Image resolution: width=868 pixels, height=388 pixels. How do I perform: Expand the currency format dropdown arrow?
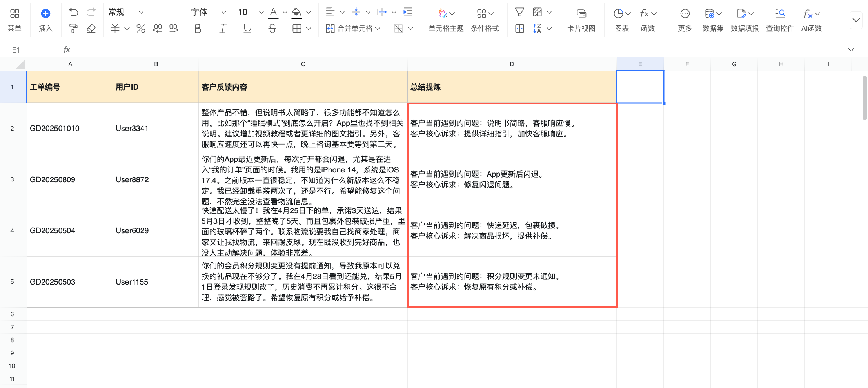127,28
